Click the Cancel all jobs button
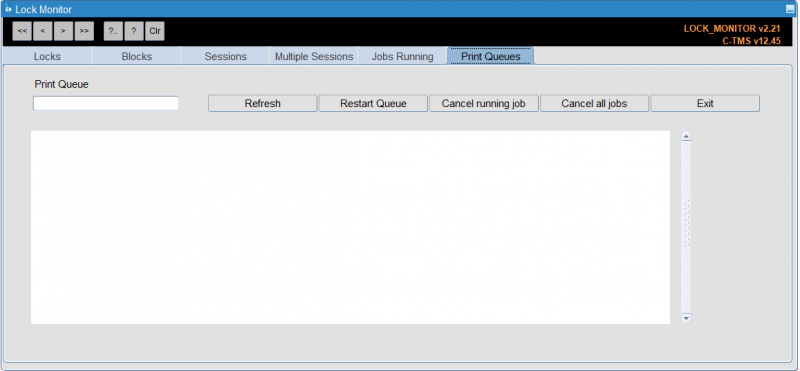This screenshot has height=371, width=800. click(x=594, y=104)
